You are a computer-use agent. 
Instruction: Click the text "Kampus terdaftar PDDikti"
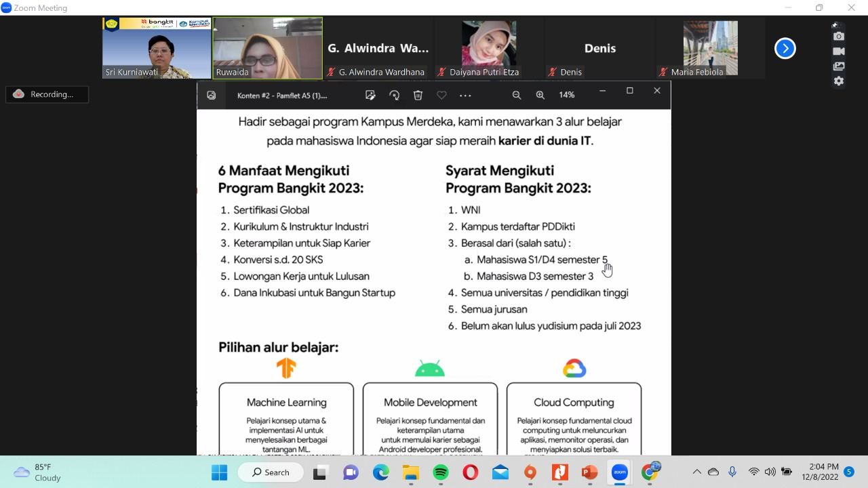(518, 226)
